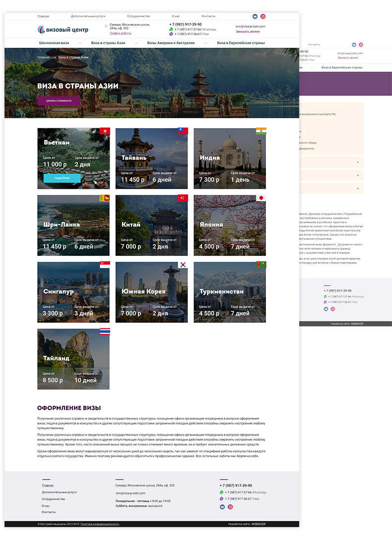
Task: Open Главная in the top menu
Action: tap(43, 16)
